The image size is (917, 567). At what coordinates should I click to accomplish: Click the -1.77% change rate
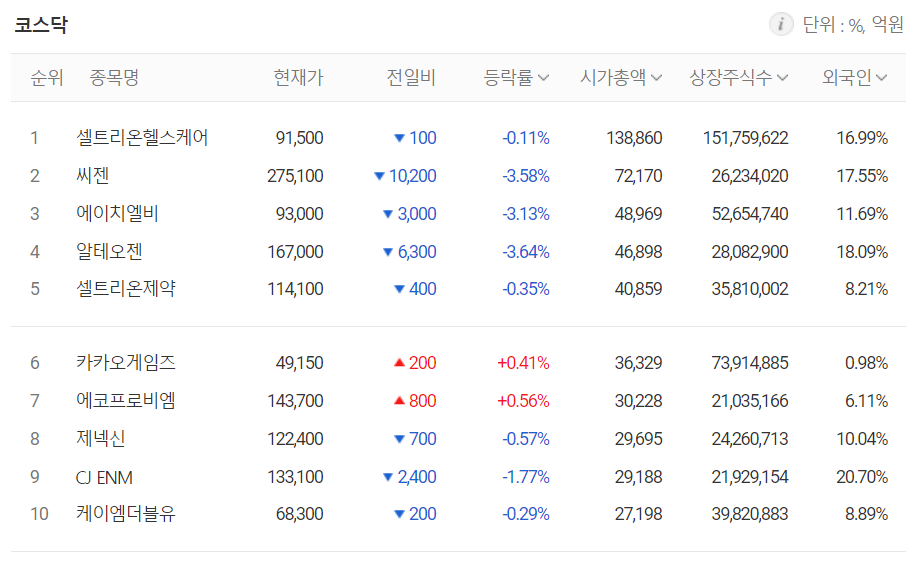click(526, 477)
